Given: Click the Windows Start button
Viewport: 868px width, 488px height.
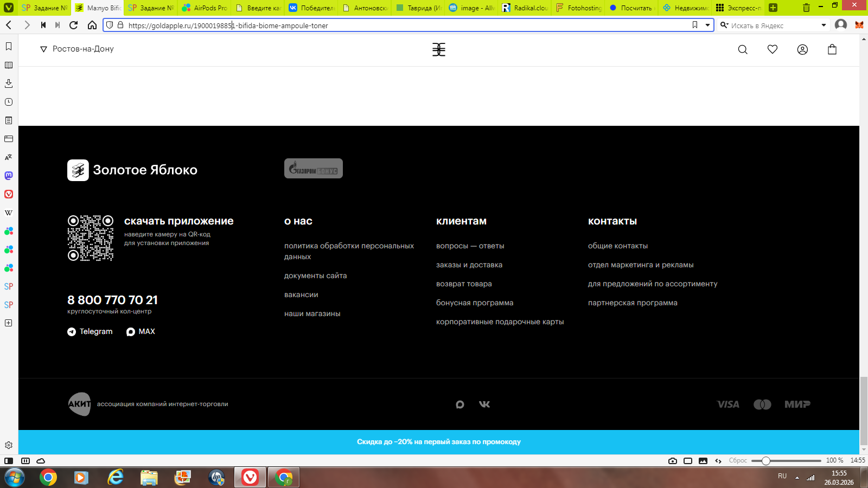Looking at the screenshot, I should click(14, 478).
